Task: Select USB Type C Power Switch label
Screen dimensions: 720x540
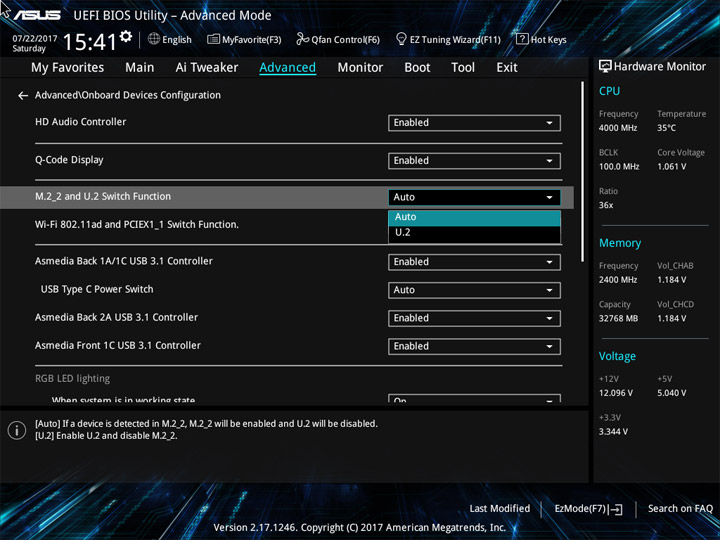Action: click(x=97, y=289)
